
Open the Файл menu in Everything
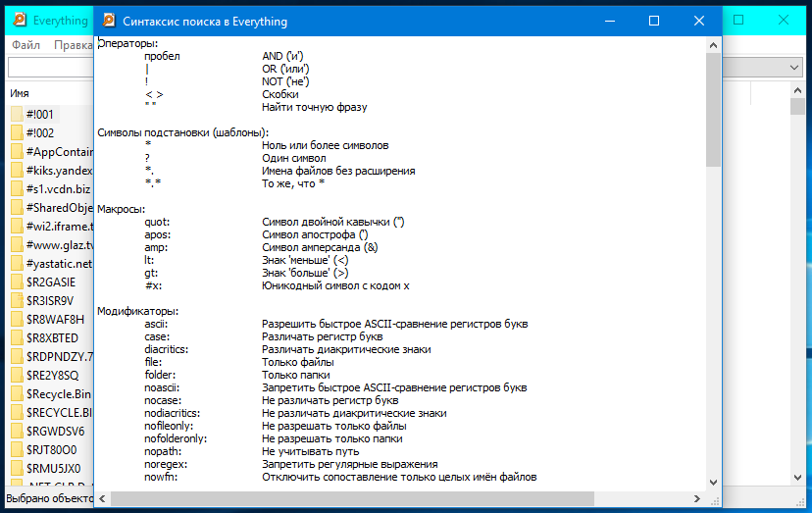click(x=25, y=45)
